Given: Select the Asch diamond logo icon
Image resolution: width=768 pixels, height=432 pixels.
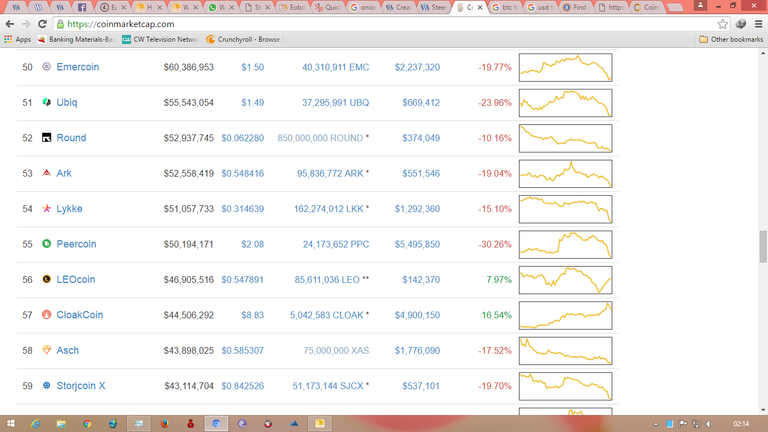Looking at the screenshot, I should [47, 350].
